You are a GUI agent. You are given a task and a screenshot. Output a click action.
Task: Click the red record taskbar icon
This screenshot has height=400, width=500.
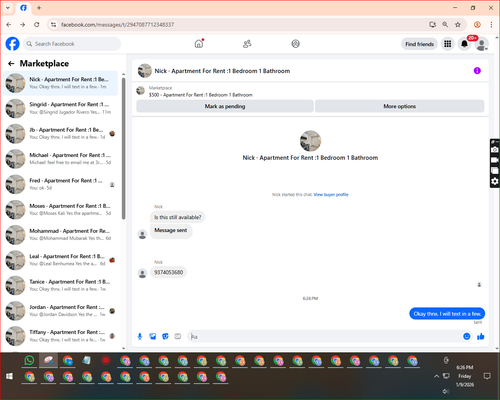coord(106,360)
